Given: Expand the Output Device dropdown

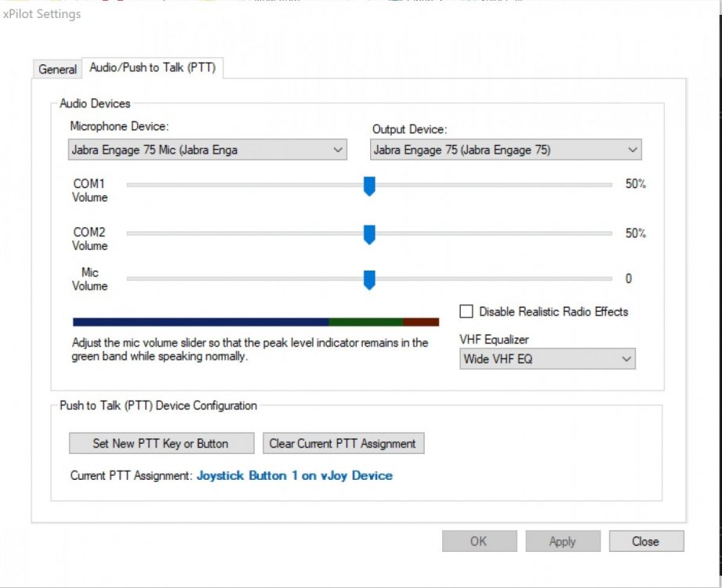Looking at the screenshot, I should (506, 150).
